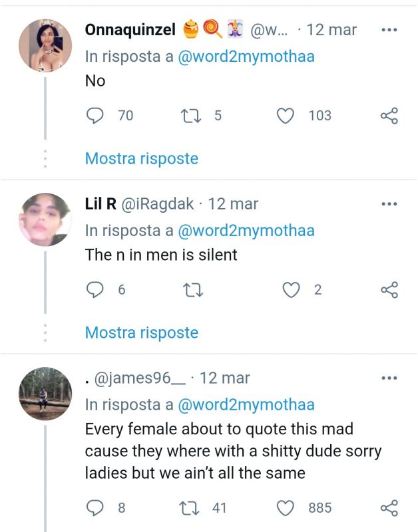418x532 pixels.
Task: Open more options on james96__'s tweet
Action: [x=389, y=378]
